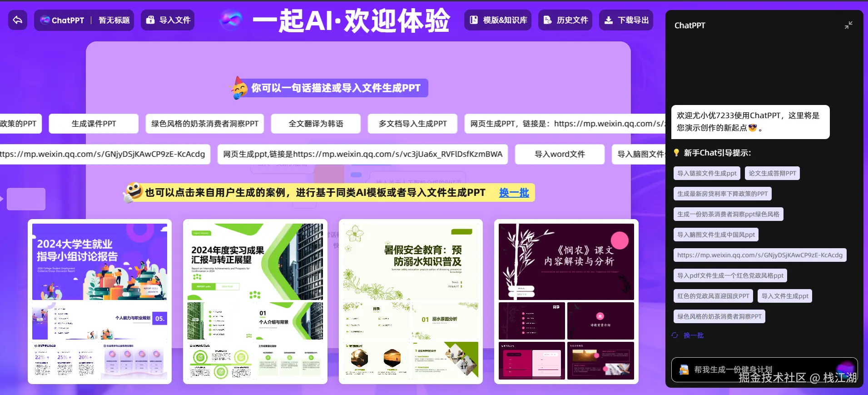Select the 导入word文件 chip

[560, 154]
